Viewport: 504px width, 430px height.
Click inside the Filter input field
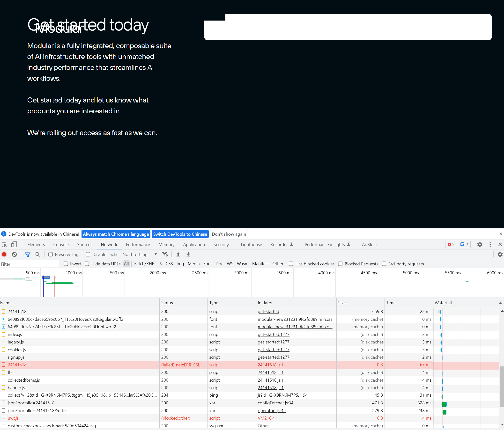pos(29,264)
